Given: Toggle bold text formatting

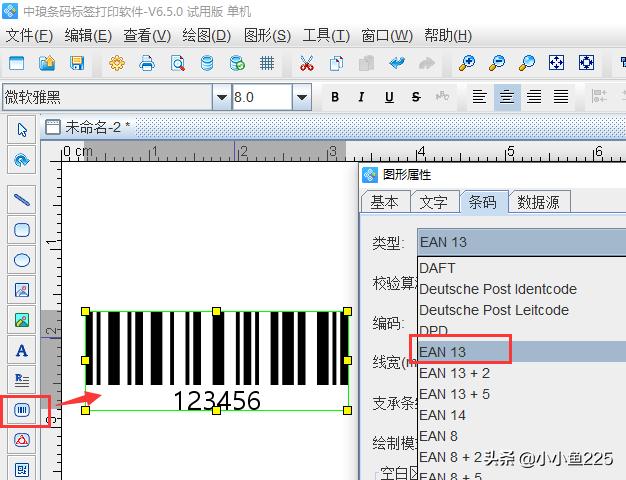Looking at the screenshot, I should (335, 97).
